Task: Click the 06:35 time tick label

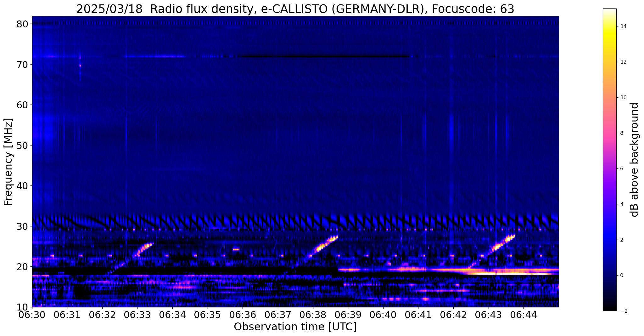Action: (x=208, y=315)
